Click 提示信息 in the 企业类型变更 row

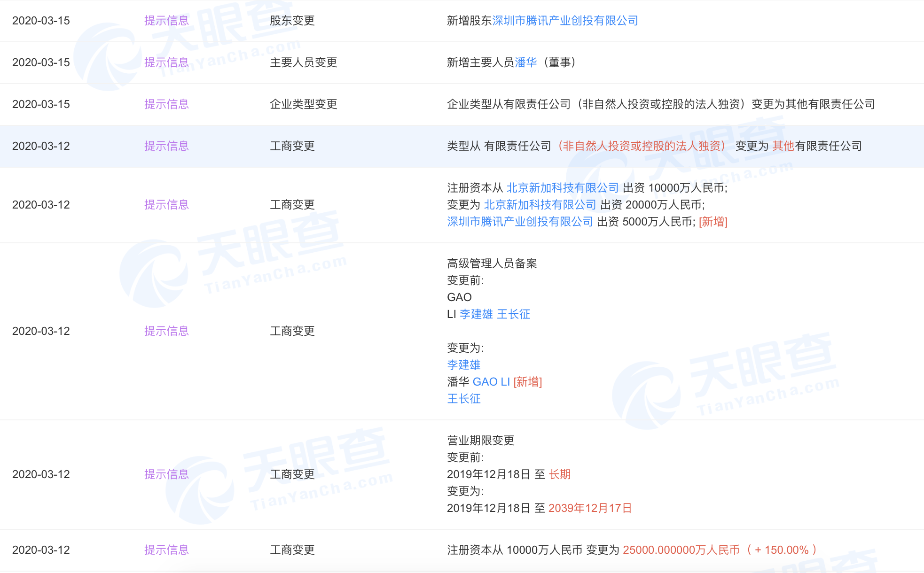pyautogui.click(x=166, y=104)
